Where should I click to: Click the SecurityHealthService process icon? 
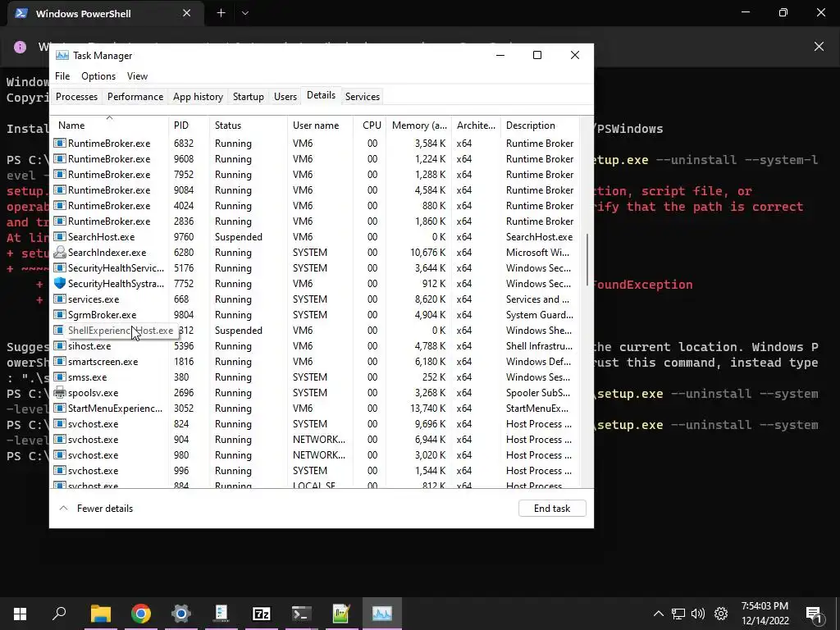coord(60,268)
